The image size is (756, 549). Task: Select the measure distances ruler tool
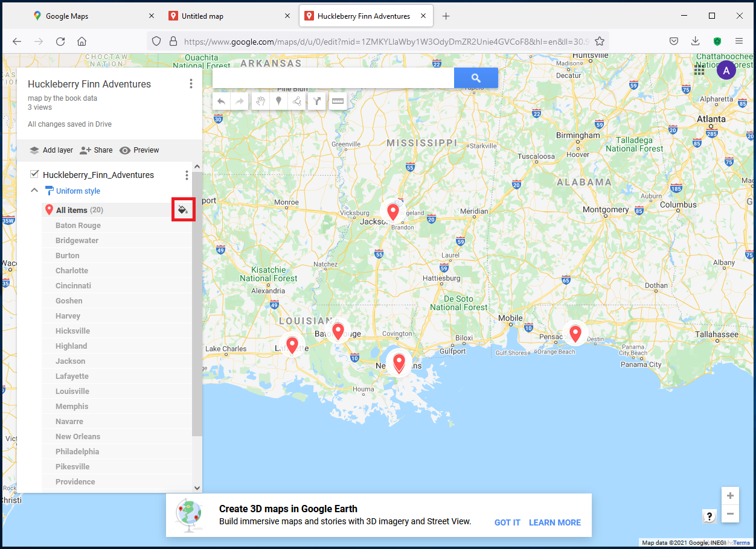[x=338, y=101]
